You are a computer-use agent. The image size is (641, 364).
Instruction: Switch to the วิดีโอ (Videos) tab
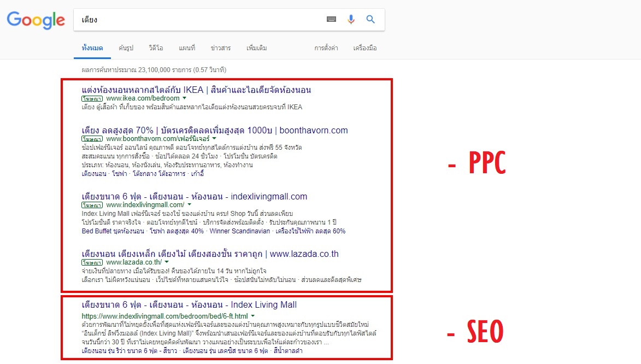click(x=156, y=48)
